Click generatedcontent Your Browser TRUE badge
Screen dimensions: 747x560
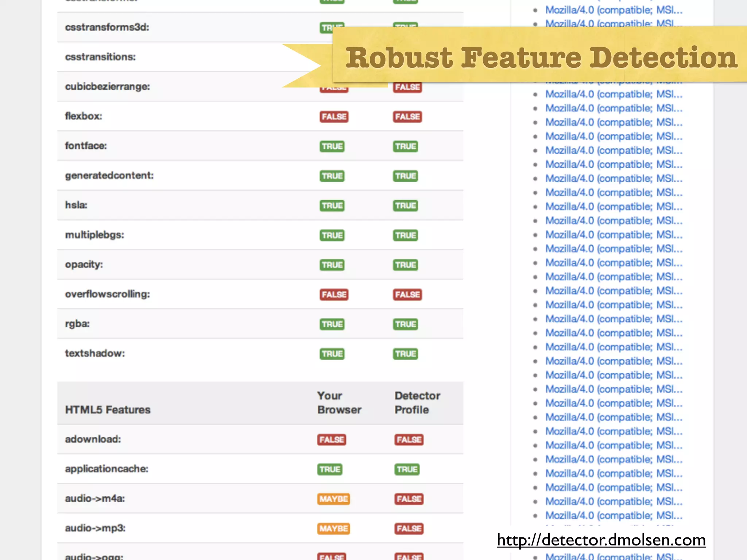(x=332, y=176)
